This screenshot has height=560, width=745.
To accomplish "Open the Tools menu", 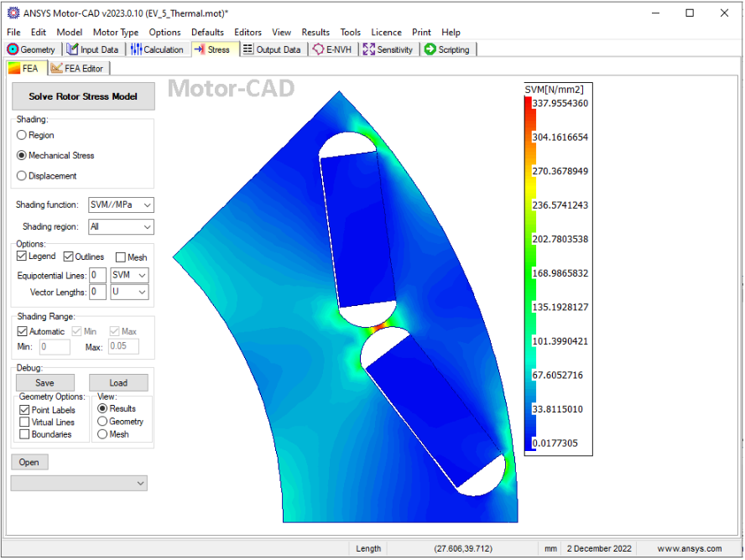I will (x=350, y=32).
